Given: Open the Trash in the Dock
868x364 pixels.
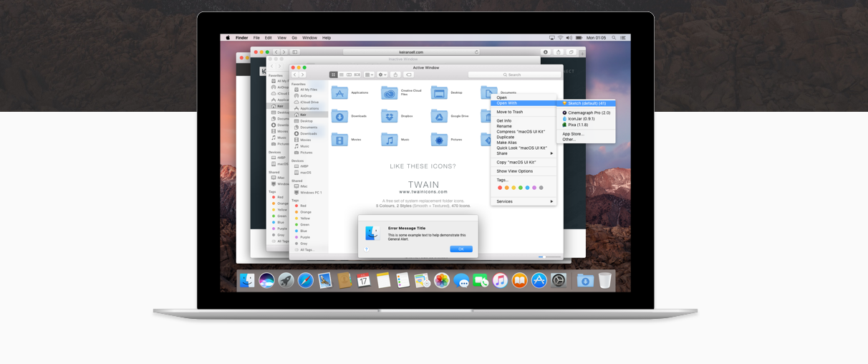Looking at the screenshot, I should (604, 281).
